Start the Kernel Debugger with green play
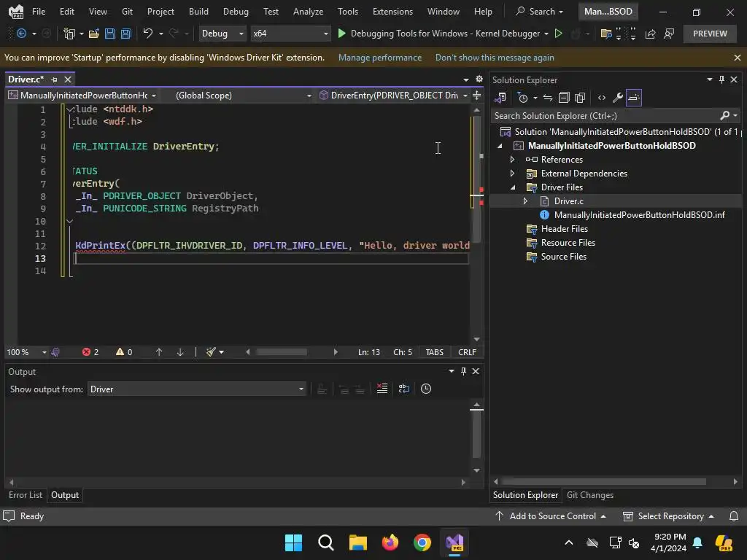 pyautogui.click(x=341, y=34)
